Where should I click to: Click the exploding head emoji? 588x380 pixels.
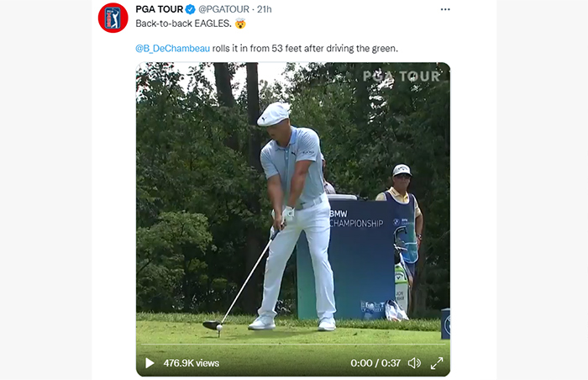pyautogui.click(x=240, y=24)
